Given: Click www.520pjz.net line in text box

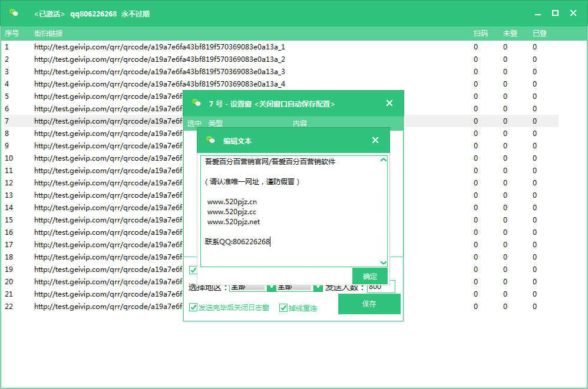Looking at the screenshot, I should pos(233,222).
